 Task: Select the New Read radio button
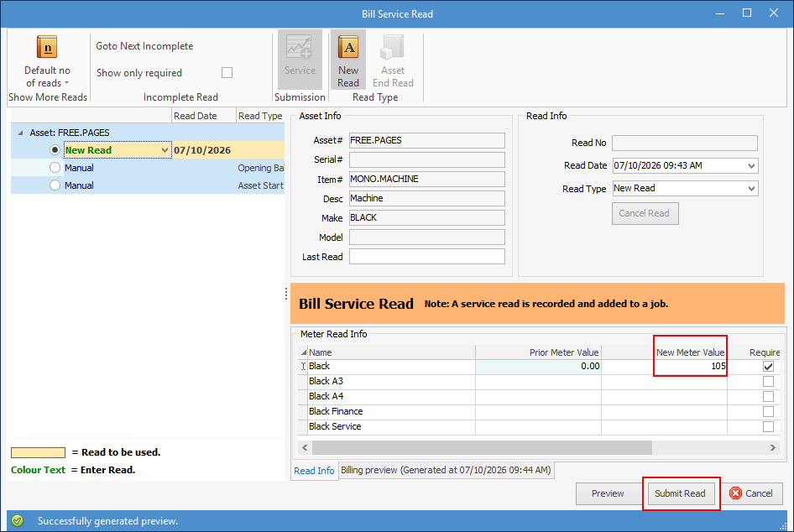click(55, 150)
